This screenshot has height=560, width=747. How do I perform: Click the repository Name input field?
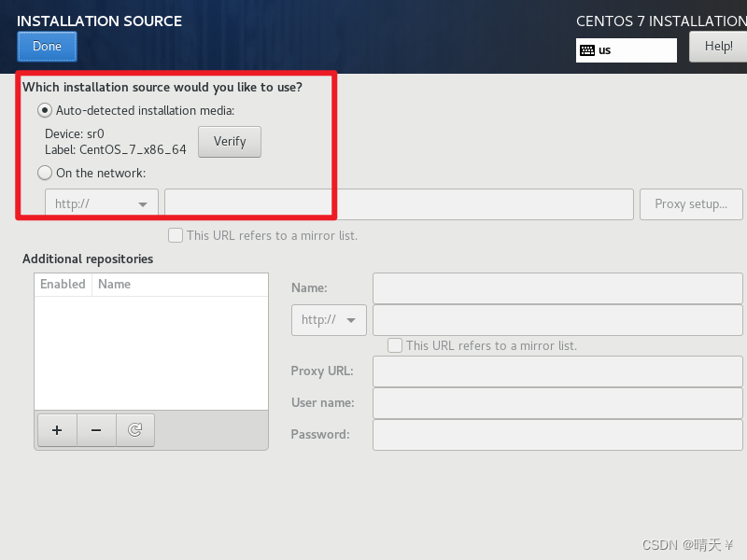click(x=557, y=288)
